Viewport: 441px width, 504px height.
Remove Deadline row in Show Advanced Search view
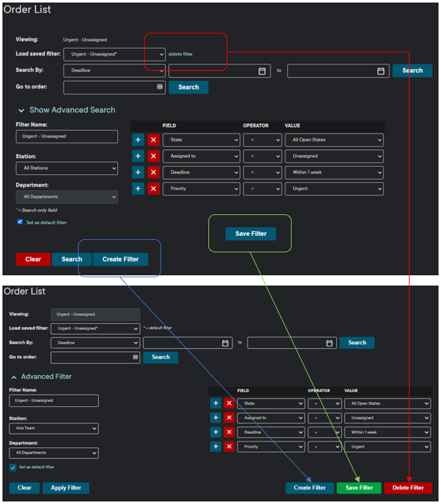click(153, 172)
